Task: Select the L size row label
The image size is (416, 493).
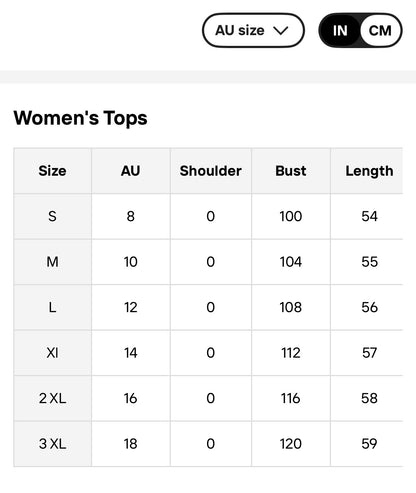Action: coord(52,307)
